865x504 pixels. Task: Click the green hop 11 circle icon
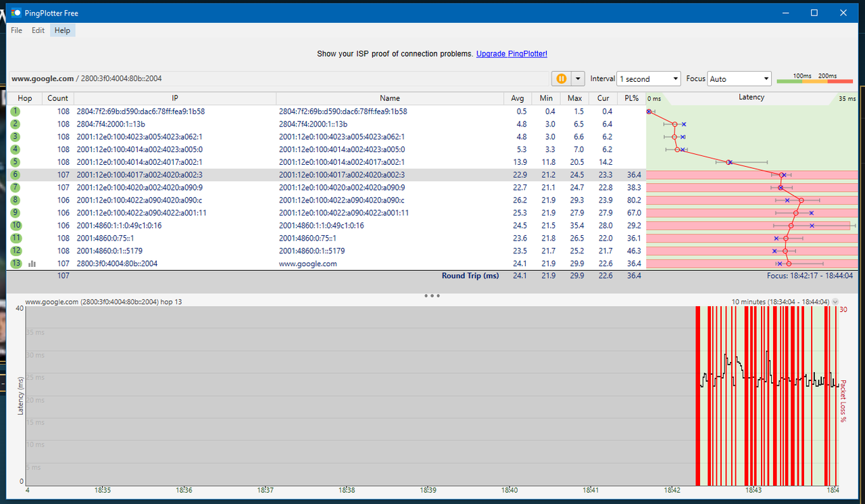(x=16, y=238)
